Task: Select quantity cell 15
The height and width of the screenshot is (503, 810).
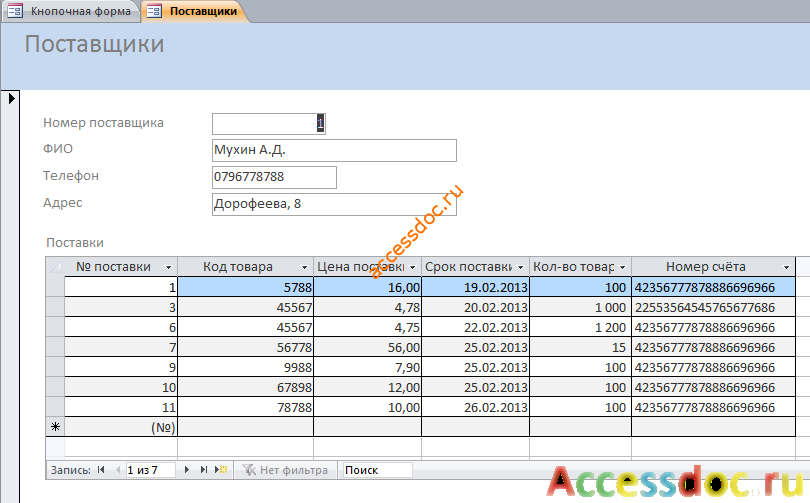Action: pos(580,348)
